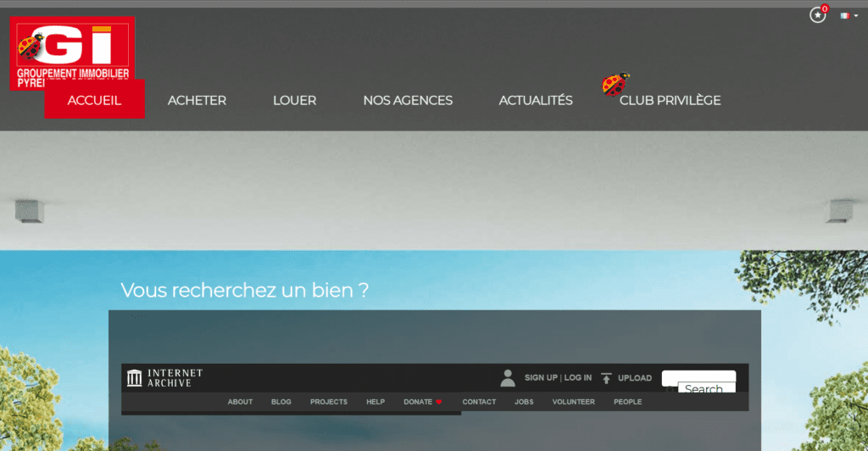Click the Sign Up link
868x451 pixels.
[x=541, y=377]
